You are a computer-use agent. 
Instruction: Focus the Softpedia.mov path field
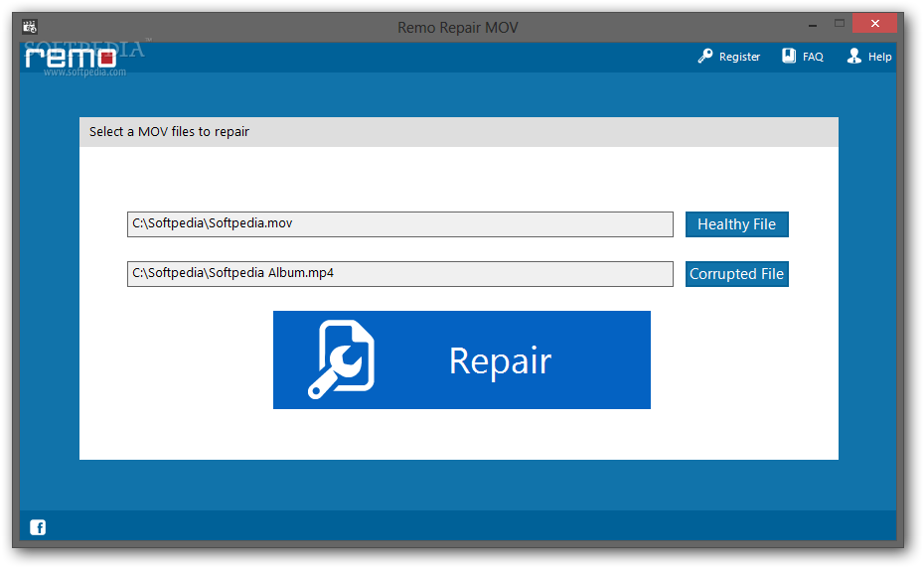pos(400,224)
